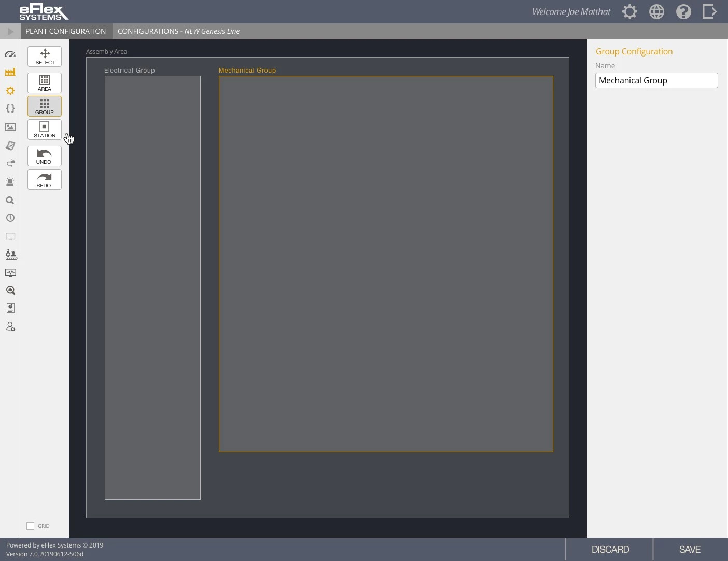Open the image icon in the sidebar

click(10, 127)
